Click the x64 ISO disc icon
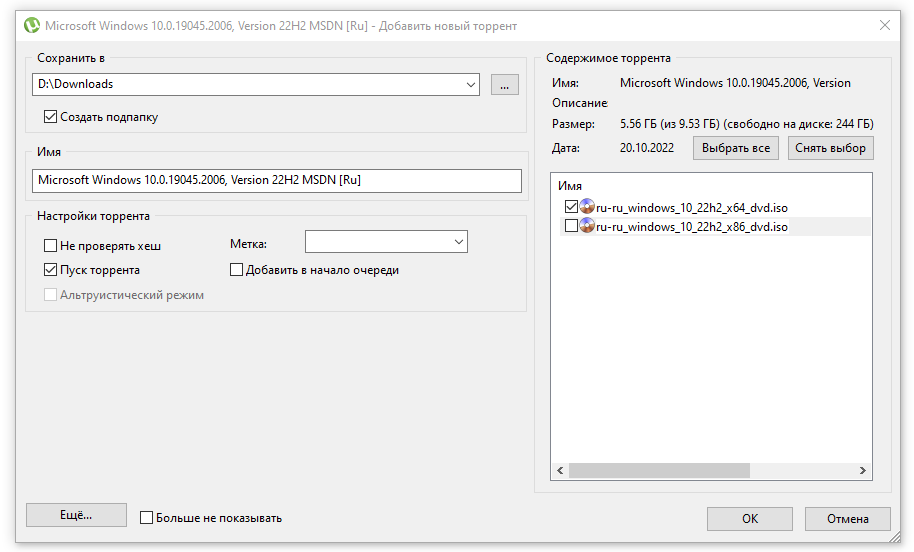The width and height of the screenshot is (914, 552). pyautogui.click(x=587, y=208)
